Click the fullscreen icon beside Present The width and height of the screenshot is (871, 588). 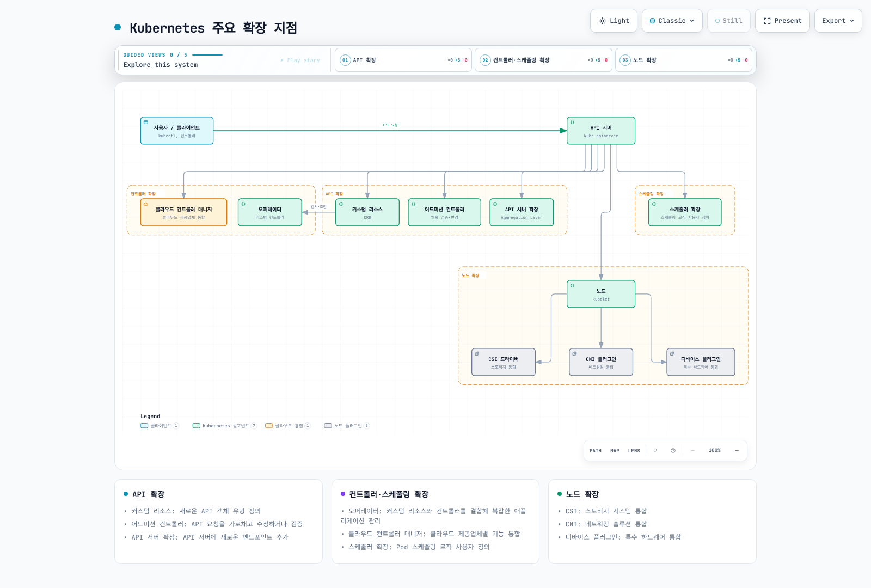click(767, 21)
